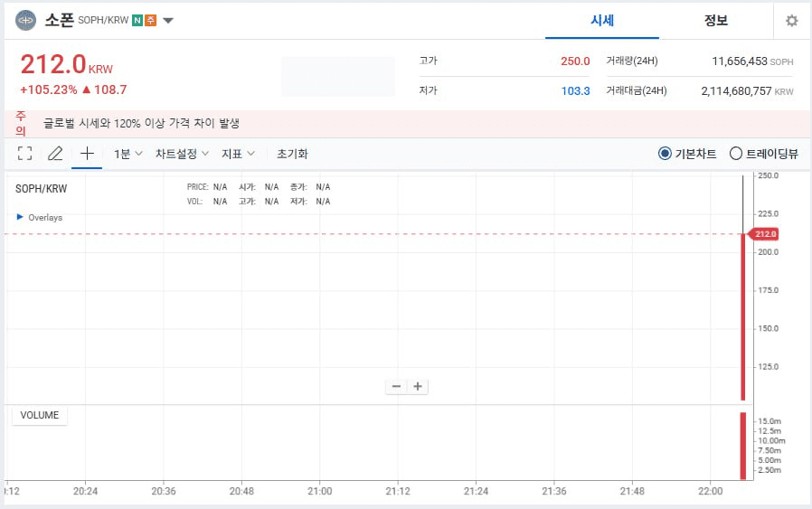Click the 글로벌 시세와 120% warning text
The width and height of the screenshot is (812, 509).
(141, 123)
